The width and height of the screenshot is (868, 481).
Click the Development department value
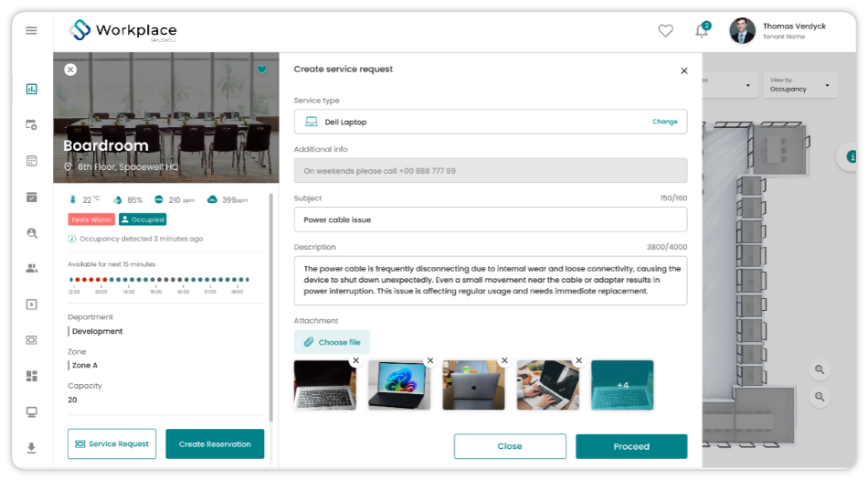click(x=98, y=331)
